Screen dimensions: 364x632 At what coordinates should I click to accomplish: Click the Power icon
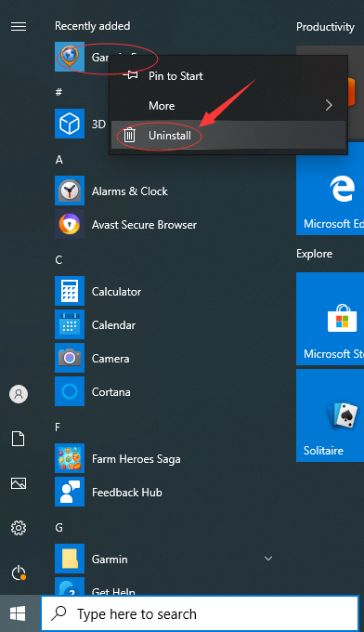pyautogui.click(x=19, y=573)
